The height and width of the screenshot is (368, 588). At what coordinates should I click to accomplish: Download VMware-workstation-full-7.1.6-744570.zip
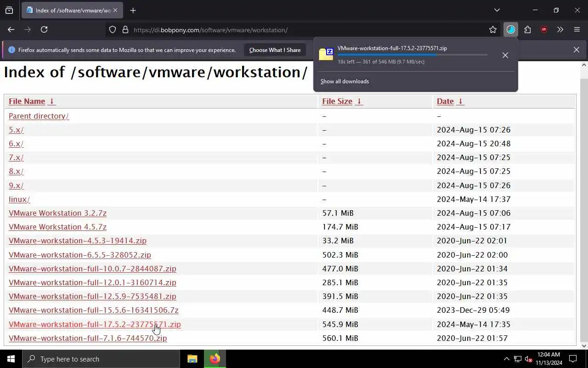tap(88, 338)
